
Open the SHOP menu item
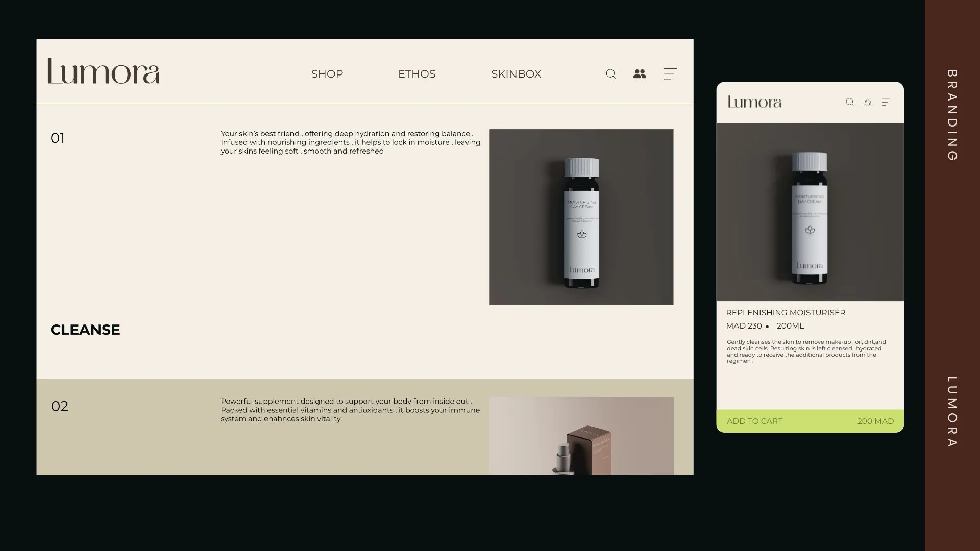pos(327,74)
